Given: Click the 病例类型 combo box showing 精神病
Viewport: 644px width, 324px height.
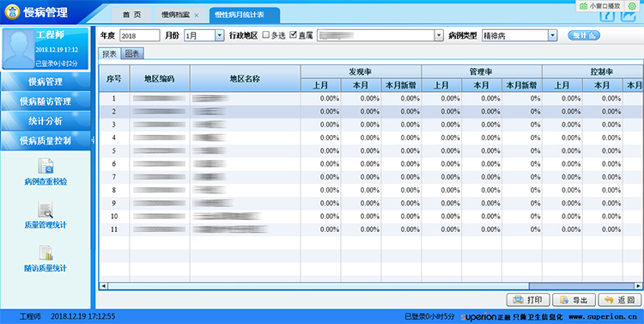Looking at the screenshot, I should click(519, 36).
